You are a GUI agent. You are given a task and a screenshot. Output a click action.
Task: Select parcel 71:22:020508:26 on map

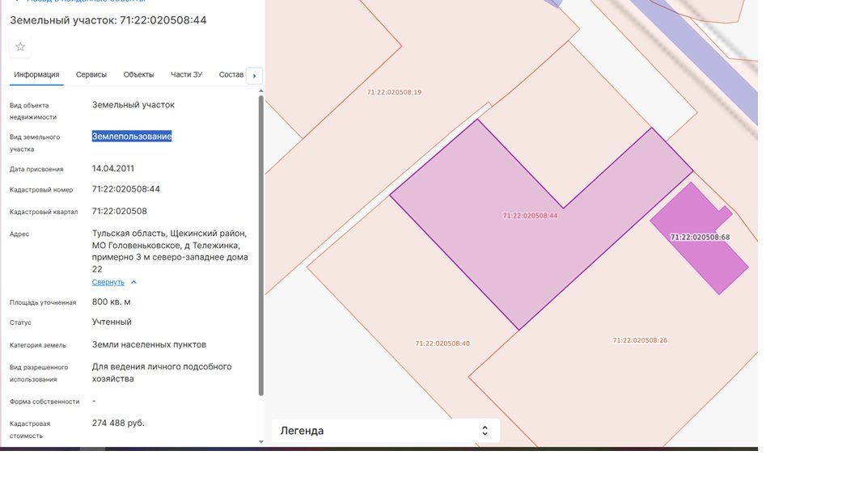click(640, 340)
